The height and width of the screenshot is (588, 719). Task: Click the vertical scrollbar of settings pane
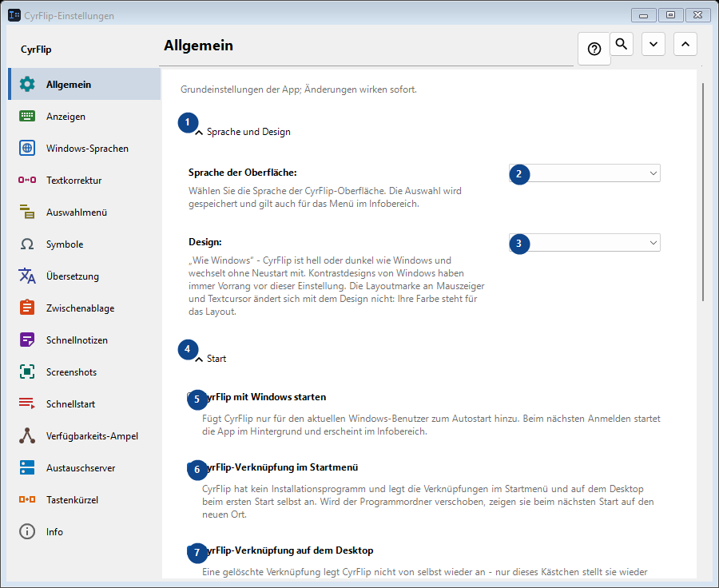coord(703,192)
